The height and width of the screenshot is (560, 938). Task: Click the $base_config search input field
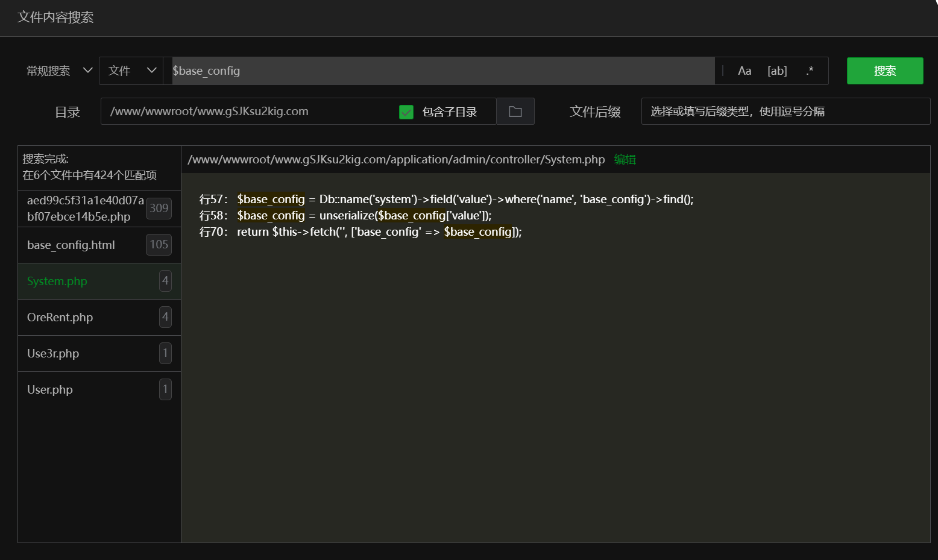coord(442,71)
